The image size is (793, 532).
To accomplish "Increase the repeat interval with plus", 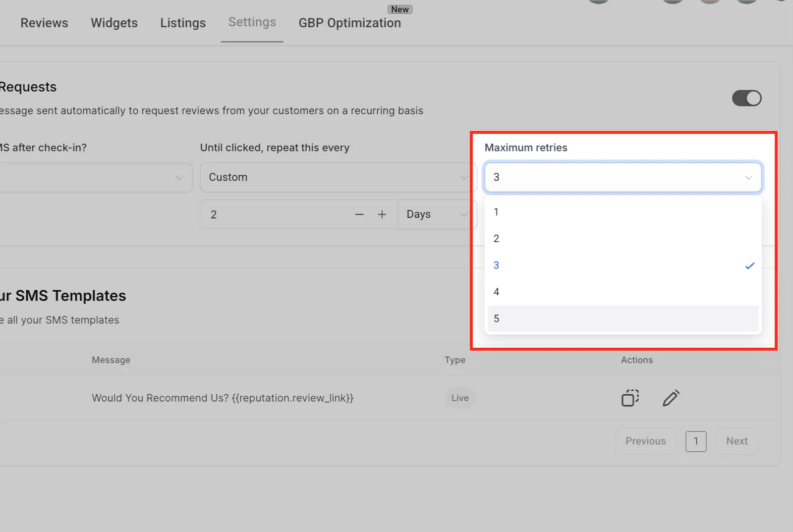I will coord(382,214).
